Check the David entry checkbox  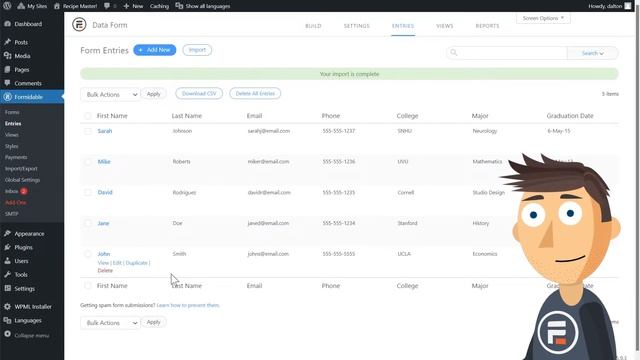tap(88, 192)
